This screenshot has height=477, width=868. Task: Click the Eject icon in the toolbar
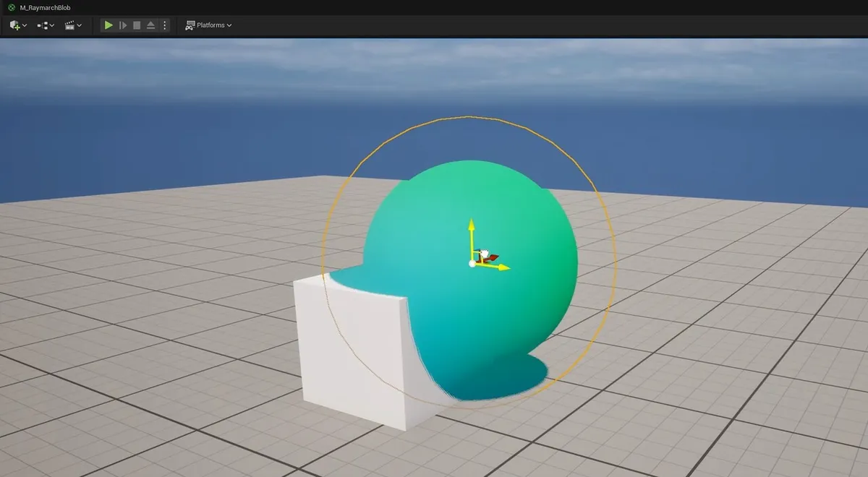click(x=150, y=25)
